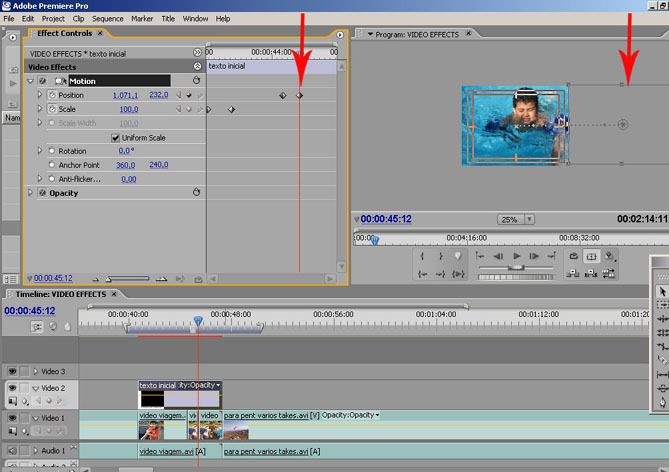Disable the Motion effect toggle
Viewport: 669px width, 472px height.
(x=42, y=80)
